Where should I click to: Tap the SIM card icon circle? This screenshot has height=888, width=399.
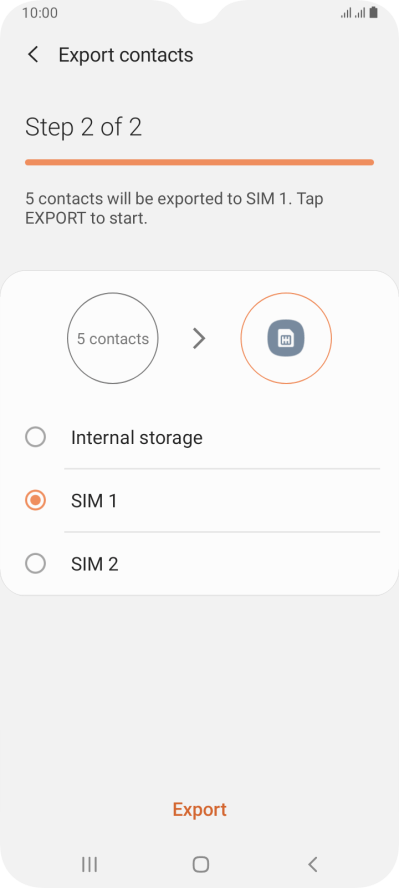click(286, 338)
